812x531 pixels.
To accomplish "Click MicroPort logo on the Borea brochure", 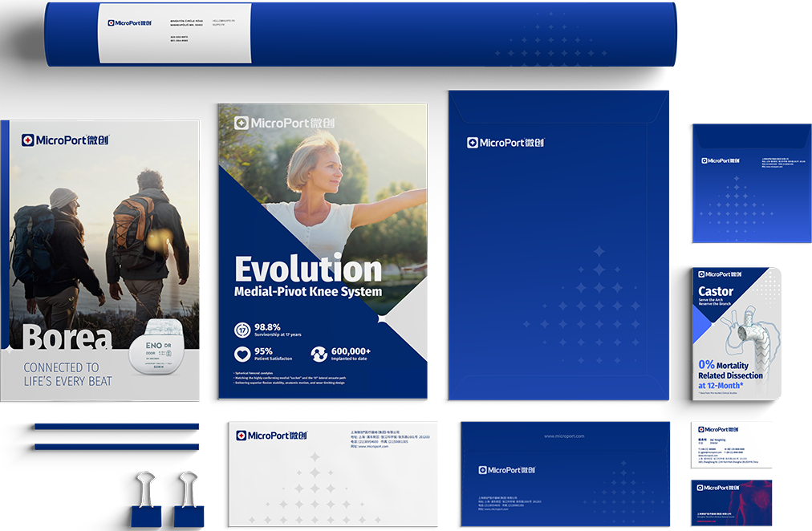I will tap(64, 140).
